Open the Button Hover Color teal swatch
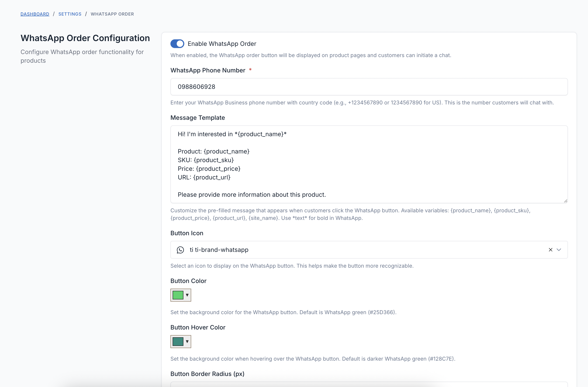 click(178, 342)
